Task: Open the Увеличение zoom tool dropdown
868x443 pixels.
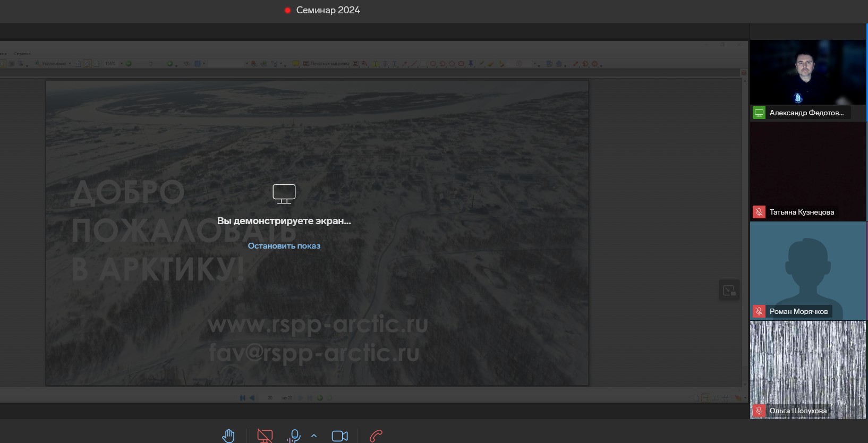Action: coord(53,64)
